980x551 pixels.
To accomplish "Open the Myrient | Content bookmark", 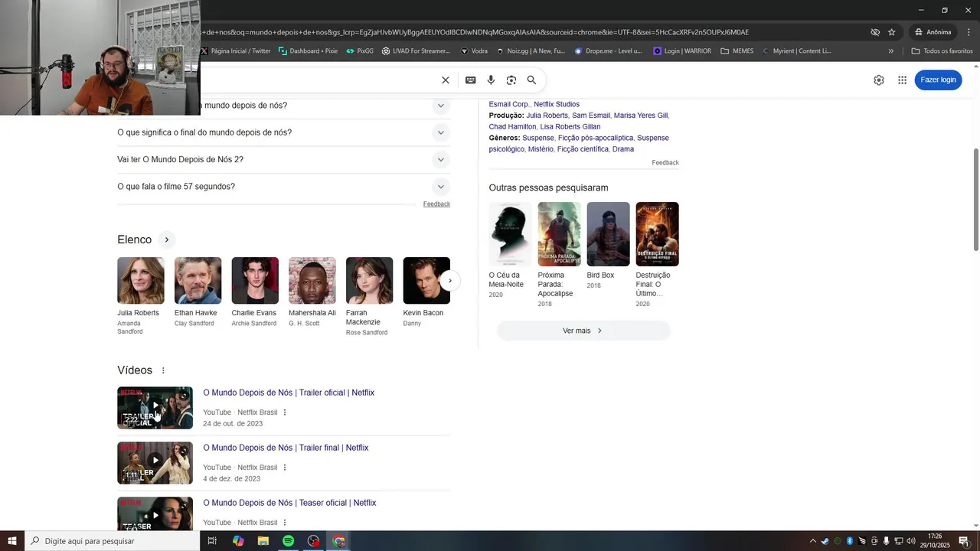I will tap(796, 51).
